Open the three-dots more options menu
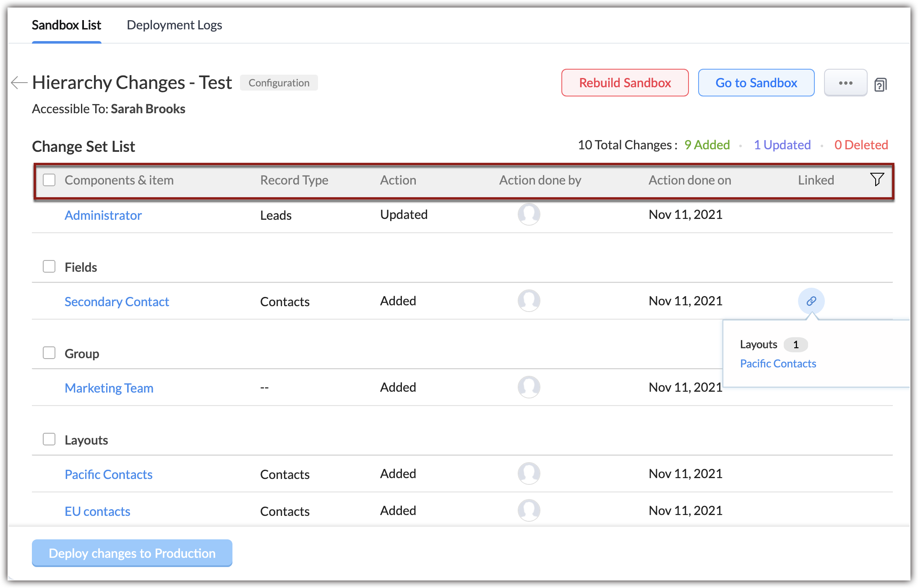This screenshot has height=588, width=918. click(x=845, y=83)
